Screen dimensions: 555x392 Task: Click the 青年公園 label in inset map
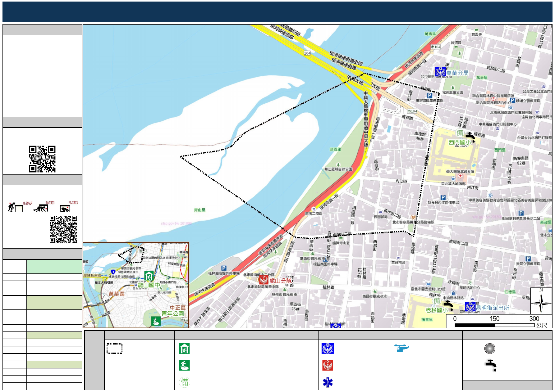click(172, 313)
